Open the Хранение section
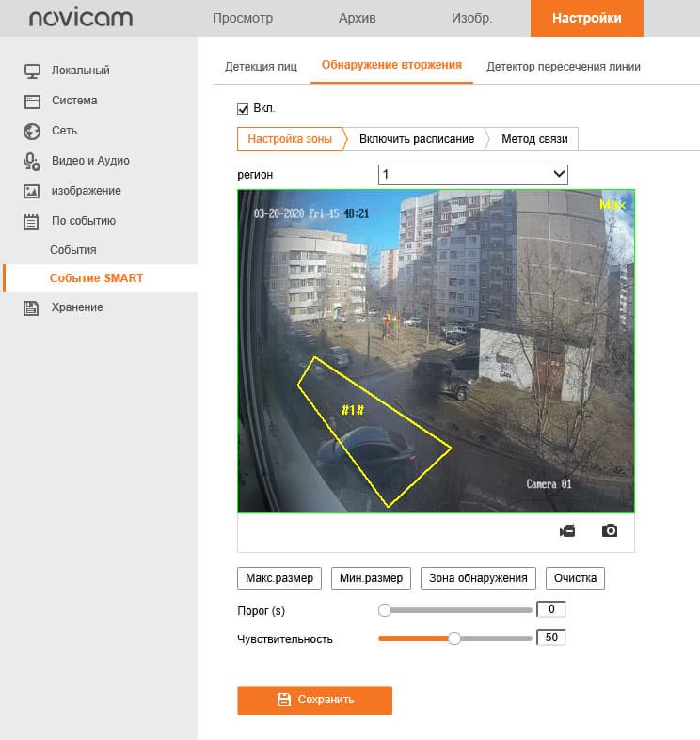Image resolution: width=700 pixels, height=740 pixels. click(x=77, y=307)
